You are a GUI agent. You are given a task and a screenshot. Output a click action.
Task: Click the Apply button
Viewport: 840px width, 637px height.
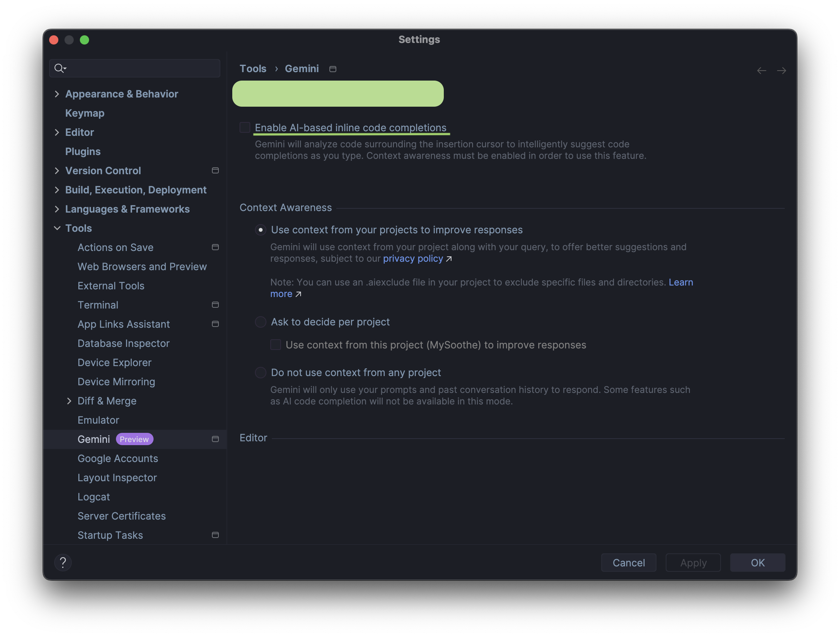point(693,563)
